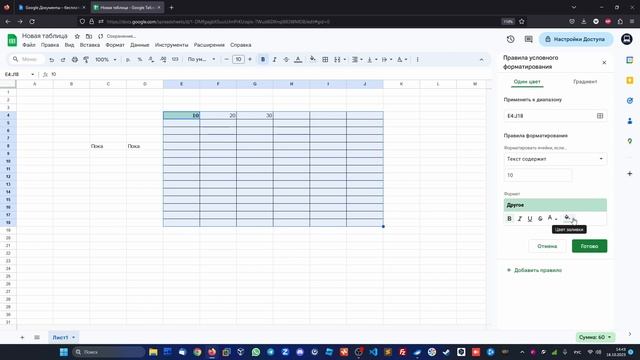This screenshot has width=640, height=360.
Task: Open vertical align dropdown
Action: tap(372, 60)
